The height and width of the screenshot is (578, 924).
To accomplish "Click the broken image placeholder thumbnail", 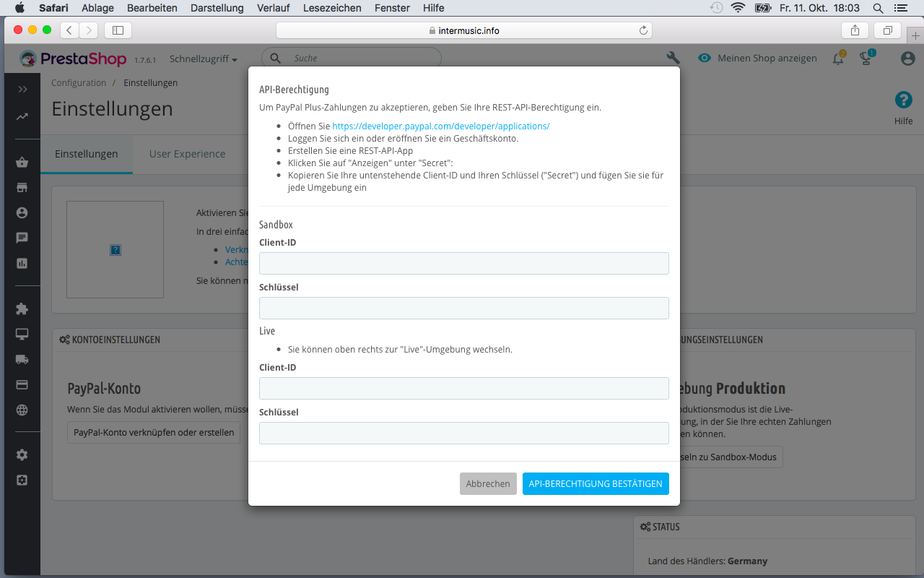I will point(115,250).
